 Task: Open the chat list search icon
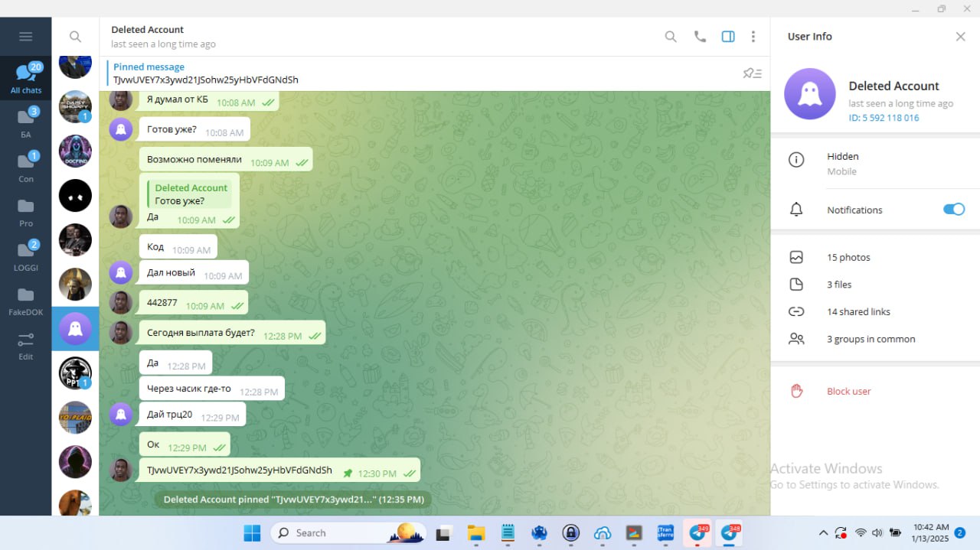pyautogui.click(x=75, y=36)
